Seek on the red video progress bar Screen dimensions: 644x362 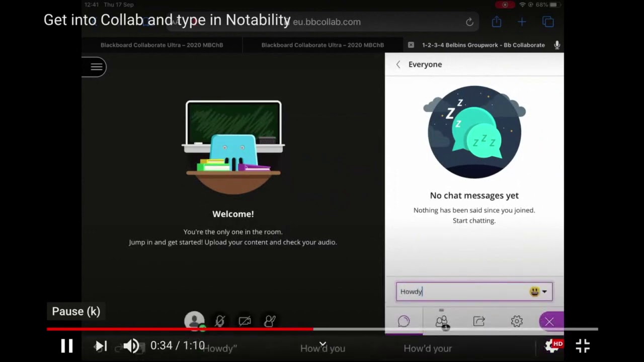pyautogui.click(x=322, y=329)
